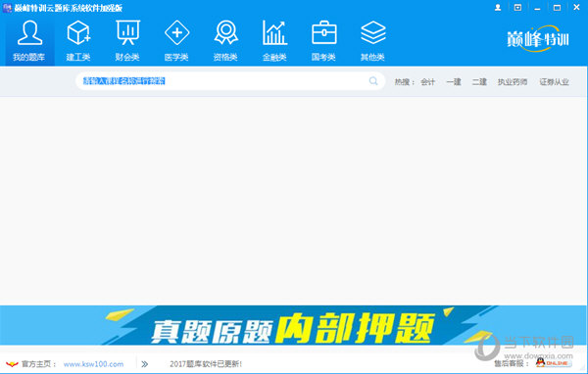The height and width of the screenshot is (374, 588).
Task: Search hot keyword 二建
Action: click(x=479, y=81)
